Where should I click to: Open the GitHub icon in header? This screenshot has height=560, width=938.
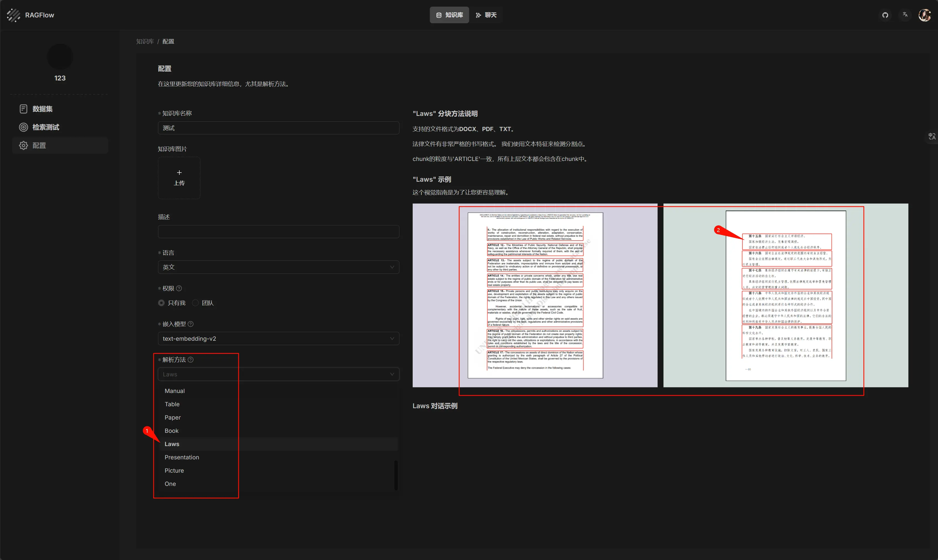pyautogui.click(x=885, y=15)
